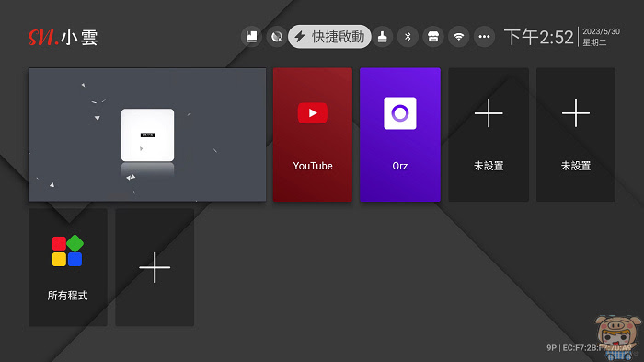
Task: Open Wi-Fi network settings icon
Action: (x=459, y=37)
